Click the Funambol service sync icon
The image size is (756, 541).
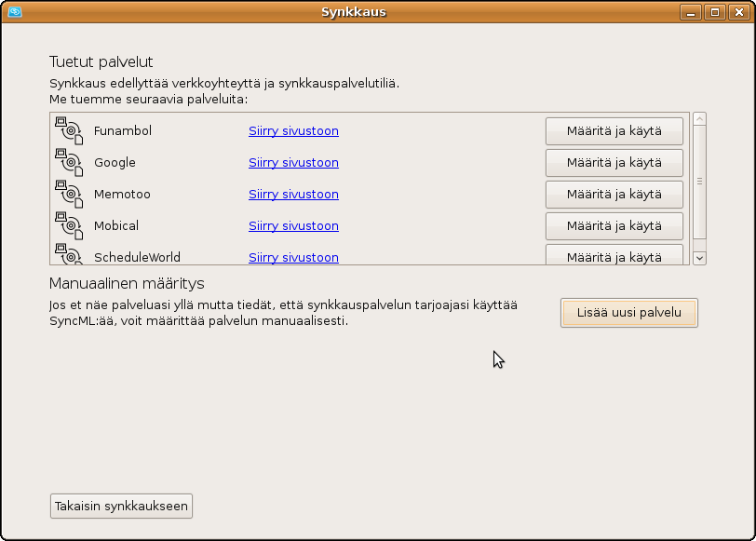(69, 131)
